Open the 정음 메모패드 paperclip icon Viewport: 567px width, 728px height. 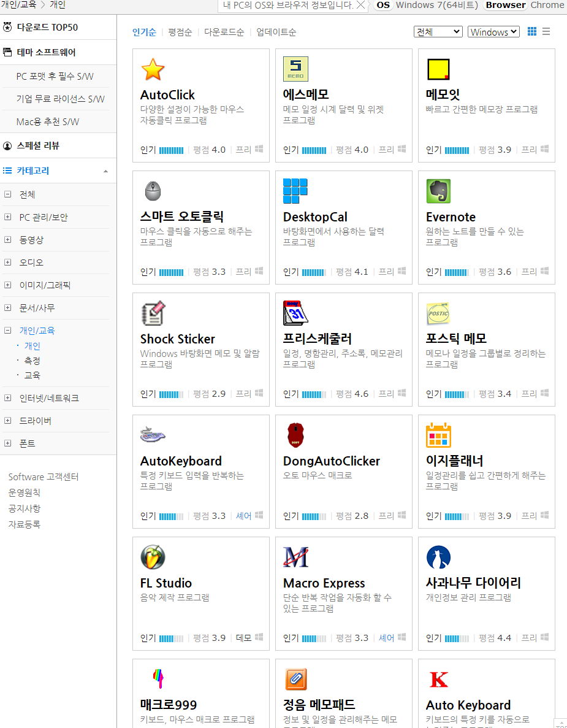pyautogui.click(x=295, y=680)
